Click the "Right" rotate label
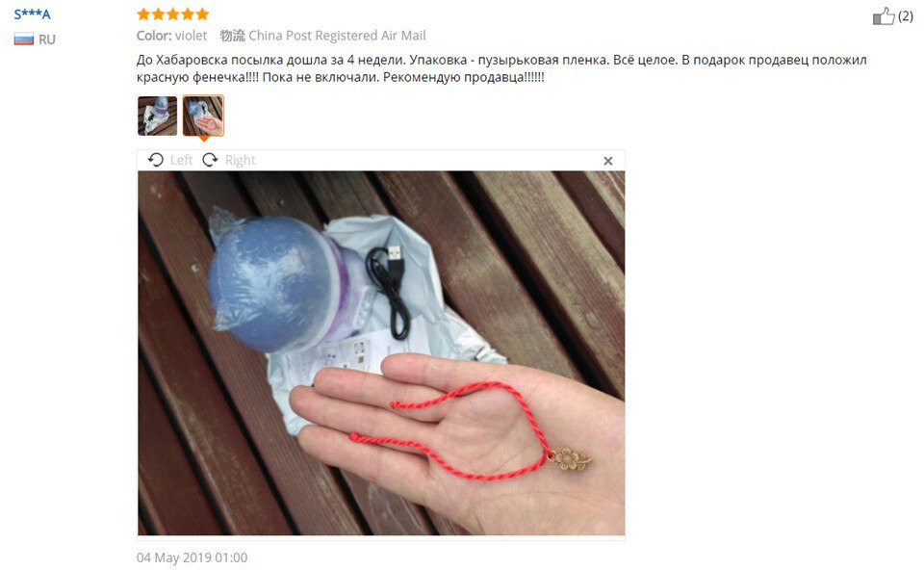924x570 pixels. 240,161
